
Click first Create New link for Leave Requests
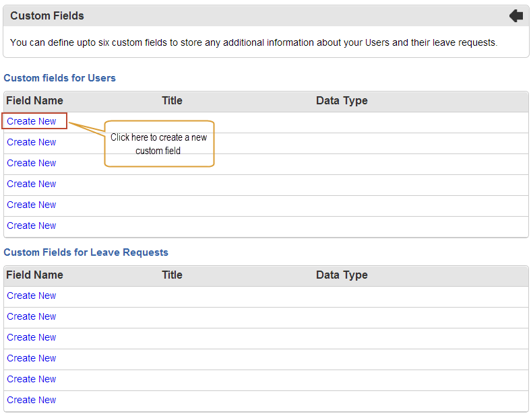tap(32, 295)
